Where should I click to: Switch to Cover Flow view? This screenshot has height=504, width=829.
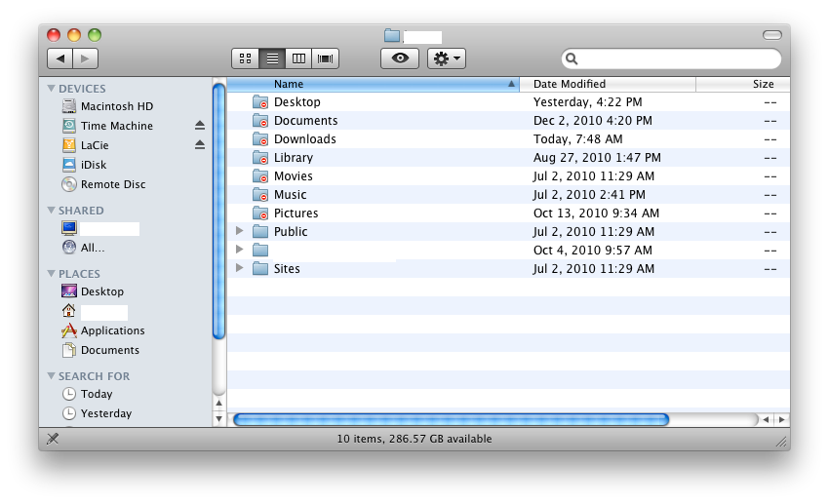click(x=325, y=58)
